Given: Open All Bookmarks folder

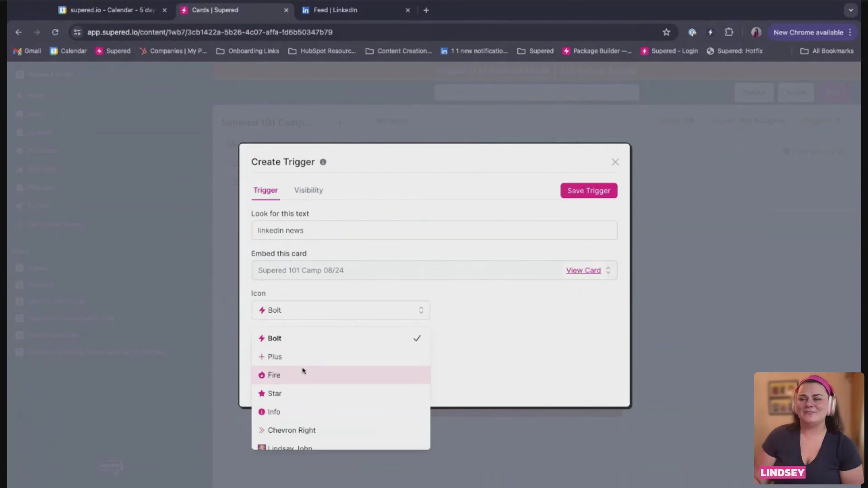Looking at the screenshot, I should [x=827, y=51].
